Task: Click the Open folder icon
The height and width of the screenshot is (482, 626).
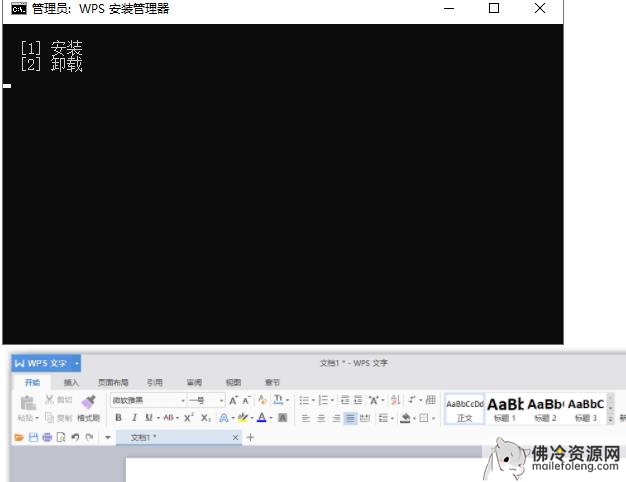Action: pos(19,438)
